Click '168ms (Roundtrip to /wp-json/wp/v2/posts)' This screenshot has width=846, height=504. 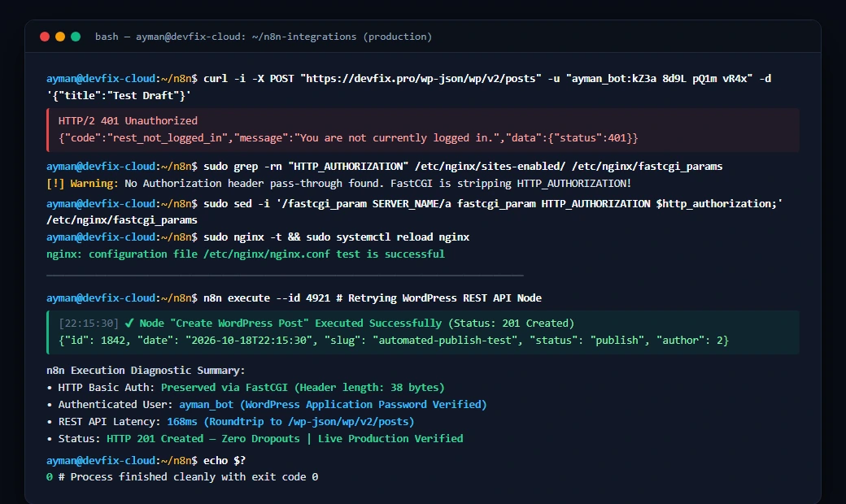point(291,422)
